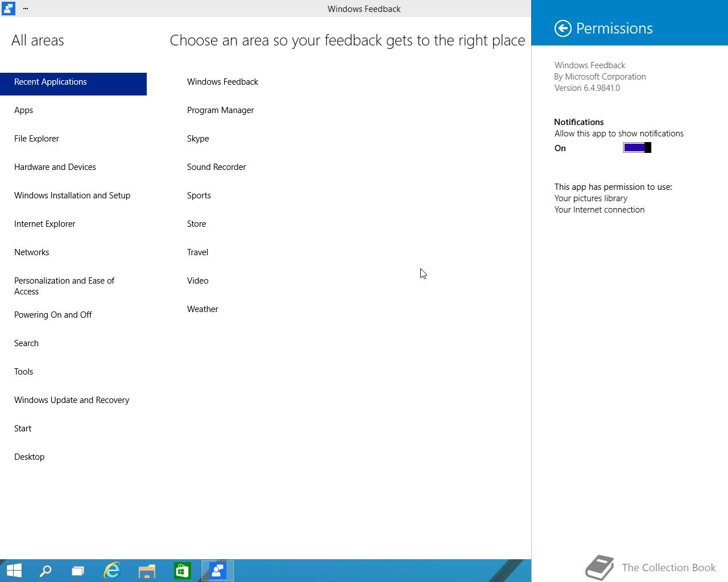Open Task View on the taskbar

coord(78,571)
